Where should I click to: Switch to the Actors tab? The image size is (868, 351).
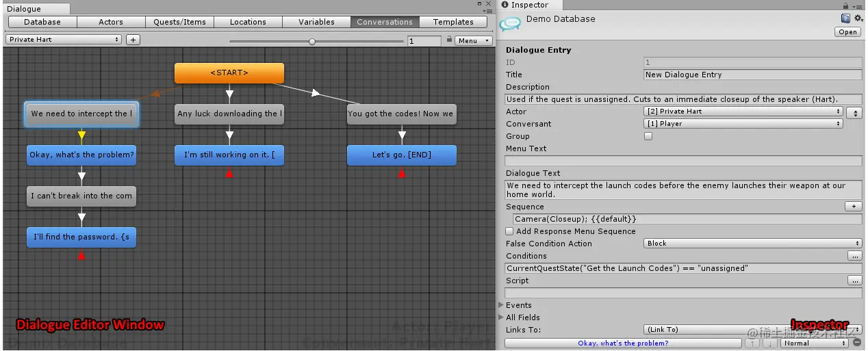pos(111,22)
